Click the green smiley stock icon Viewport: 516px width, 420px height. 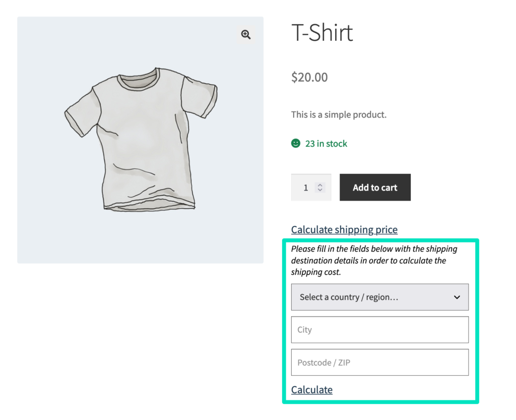(296, 144)
